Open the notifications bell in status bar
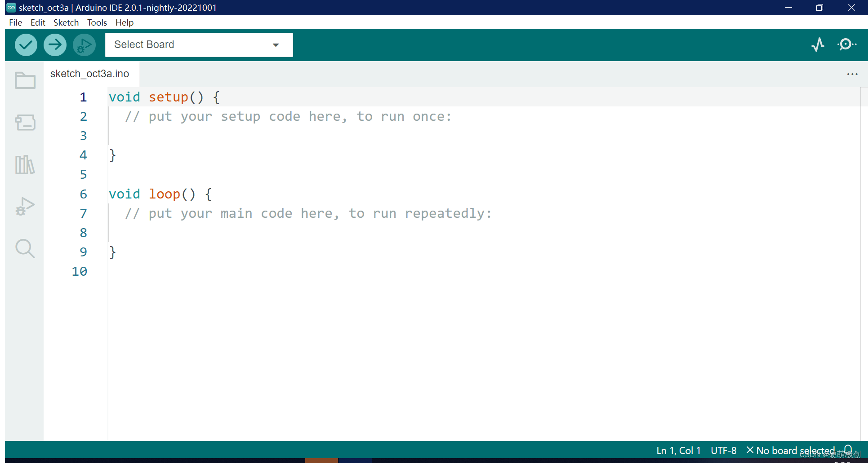The image size is (868, 463). point(848,450)
